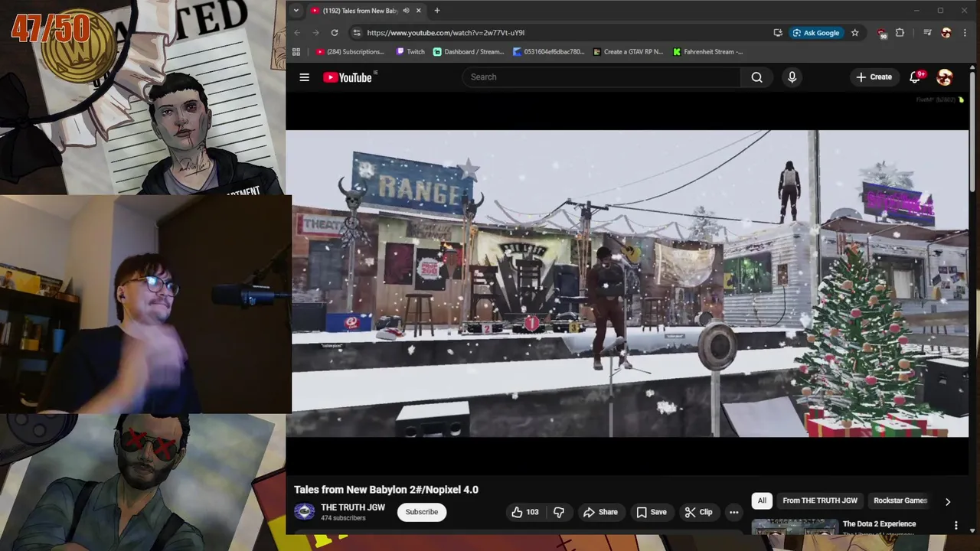Viewport: 980px width, 551px height.
Task: Go forward in browser history
Action: [315, 33]
